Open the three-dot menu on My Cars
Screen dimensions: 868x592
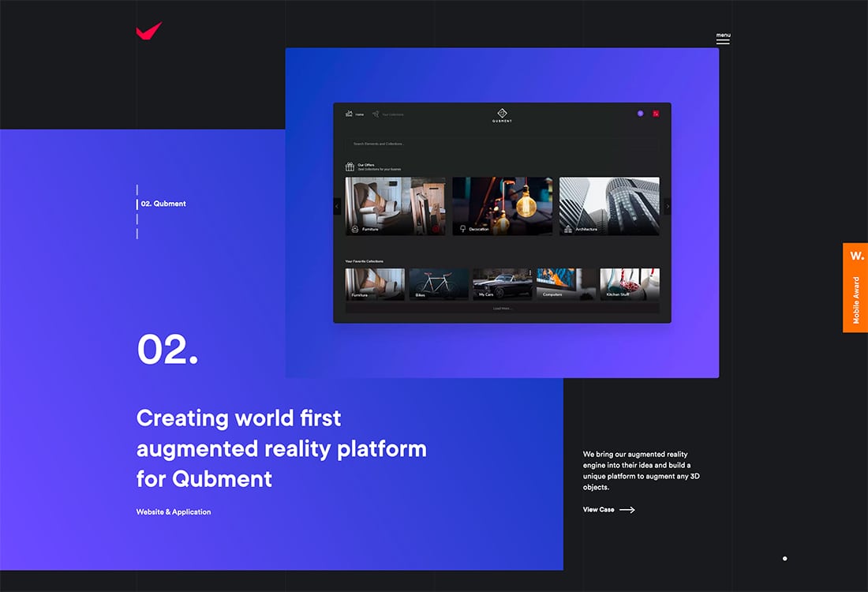pos(529,273)
